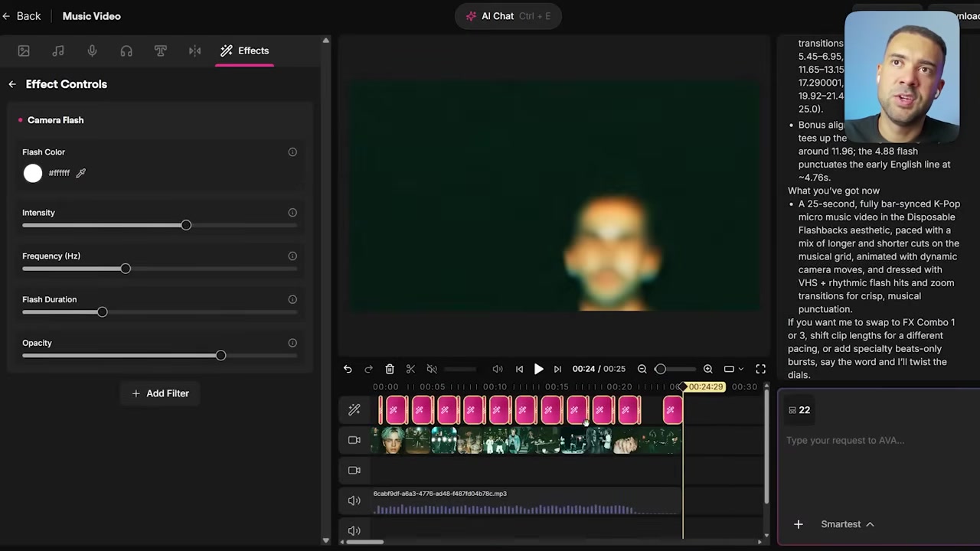980x551 pixels.
Task: Click the Back arrow to exit project
Action: [x=21, y=16]
